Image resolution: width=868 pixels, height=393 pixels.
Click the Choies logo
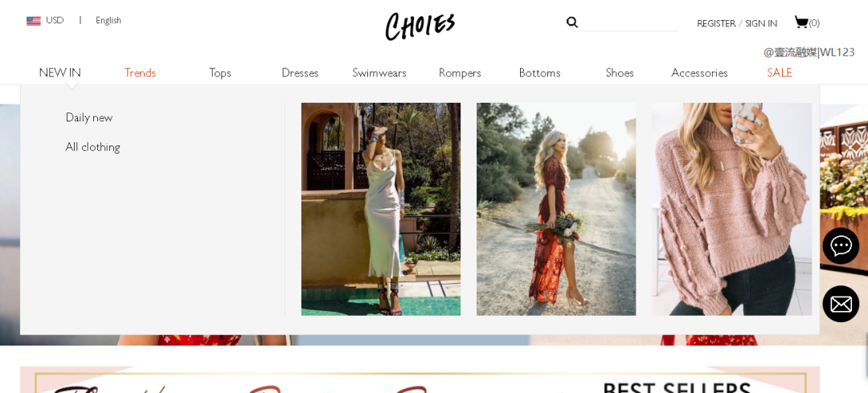tap(420, 26)
